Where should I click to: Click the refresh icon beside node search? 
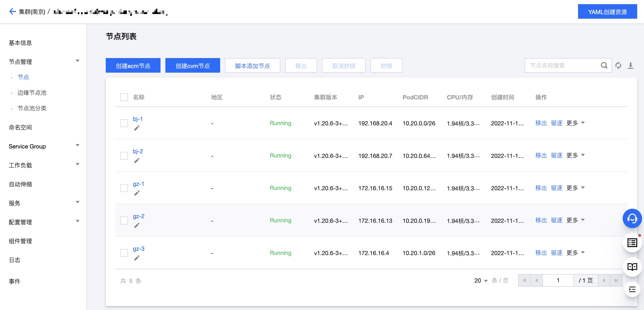618,66
